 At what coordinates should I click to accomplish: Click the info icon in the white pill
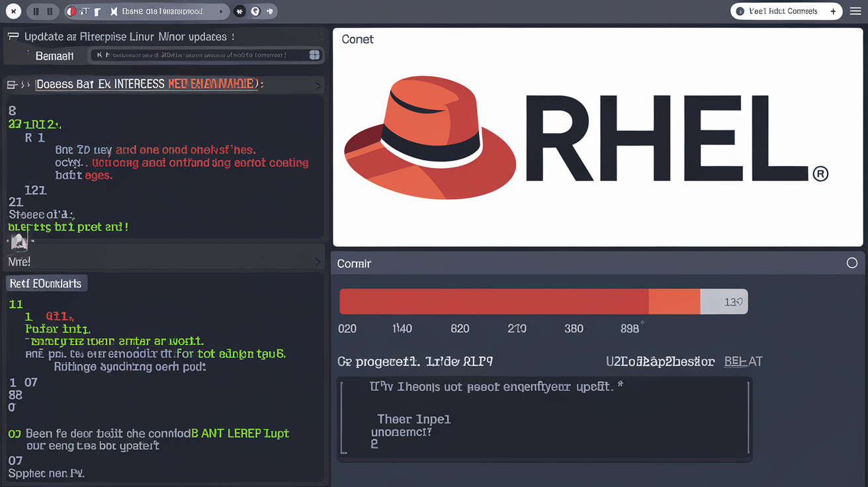click(x=740, y=11)
